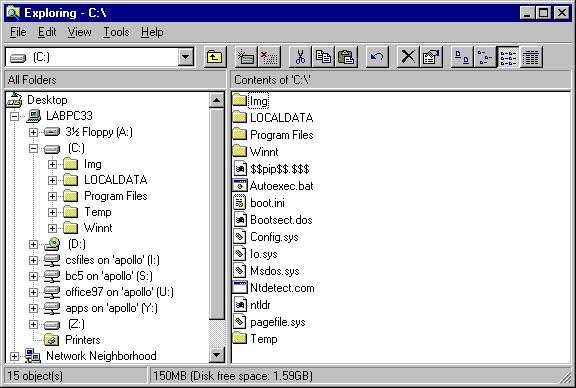
Task: Expand the Winnt folder in tree
Action: (x=53, y=228)
